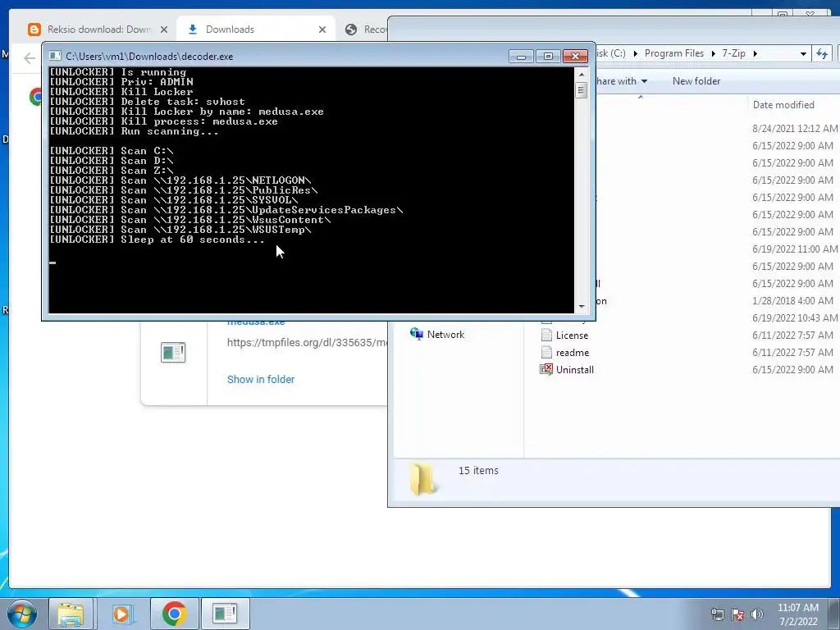Click the 8/24/2021 12:12 AM date entry
840x630 pixels.
point(794,129)
